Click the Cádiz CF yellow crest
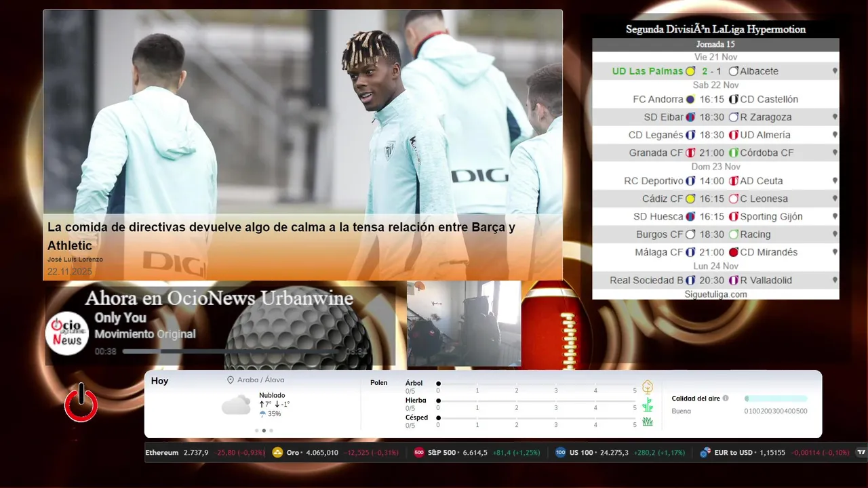The image size is (868, 488). (x=690, y=199)
